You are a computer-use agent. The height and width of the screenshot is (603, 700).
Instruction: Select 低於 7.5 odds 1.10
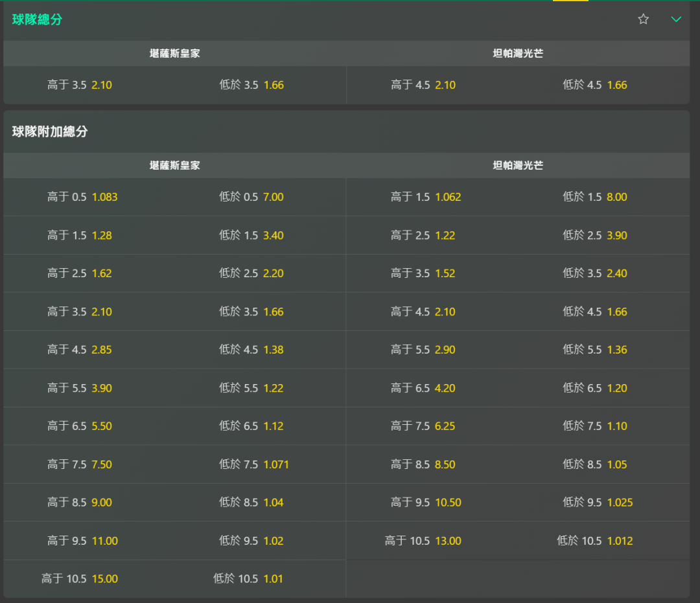594,426
